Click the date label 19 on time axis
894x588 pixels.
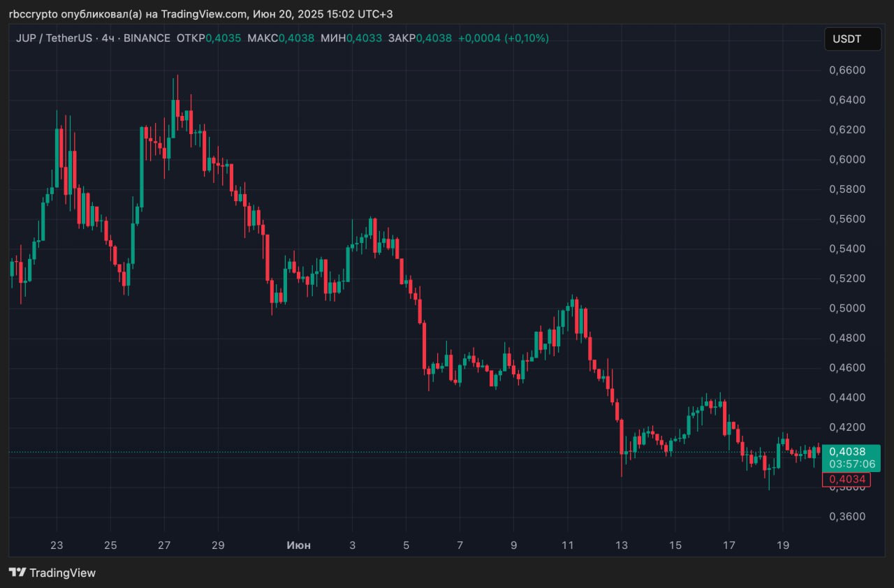[782, 545]
